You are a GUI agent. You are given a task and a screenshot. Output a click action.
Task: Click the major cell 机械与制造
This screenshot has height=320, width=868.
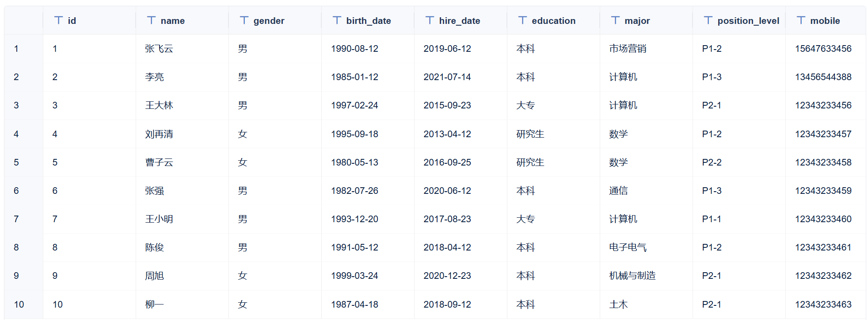[632, 276]
